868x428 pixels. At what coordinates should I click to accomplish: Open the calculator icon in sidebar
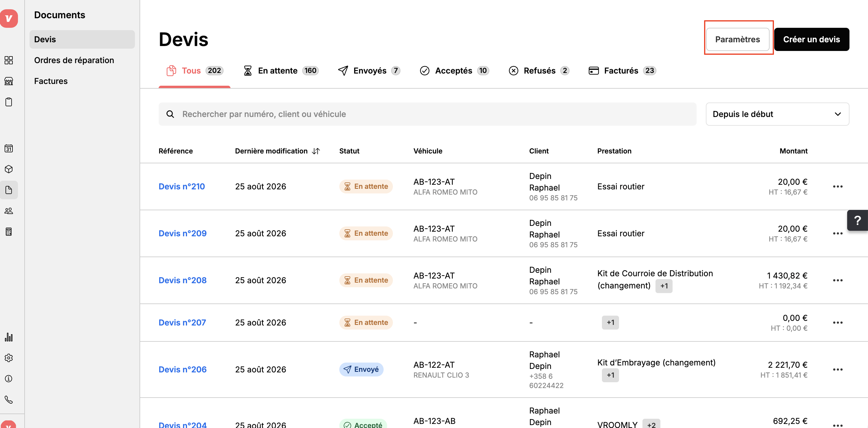(9, 232)
